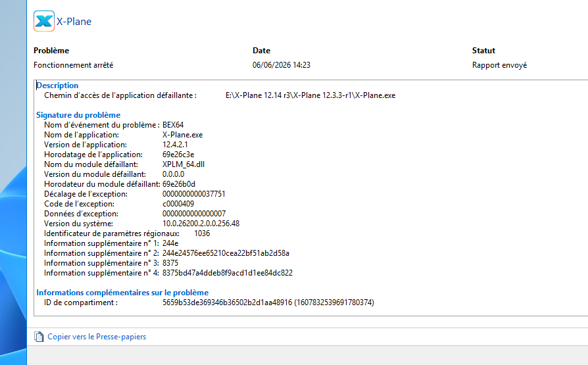Click the 'Date' column header
Viewport: 588px width, 365px height.
point(261,51)
